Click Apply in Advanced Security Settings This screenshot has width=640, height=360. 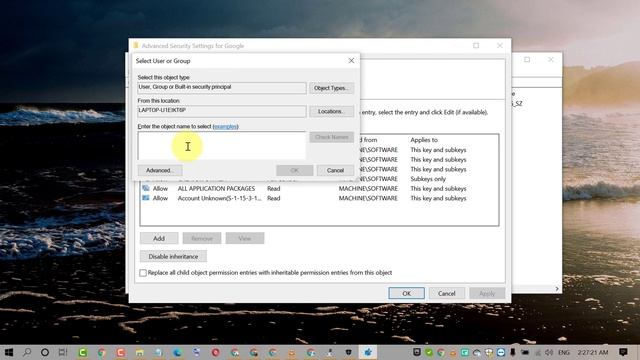[487, 293]
